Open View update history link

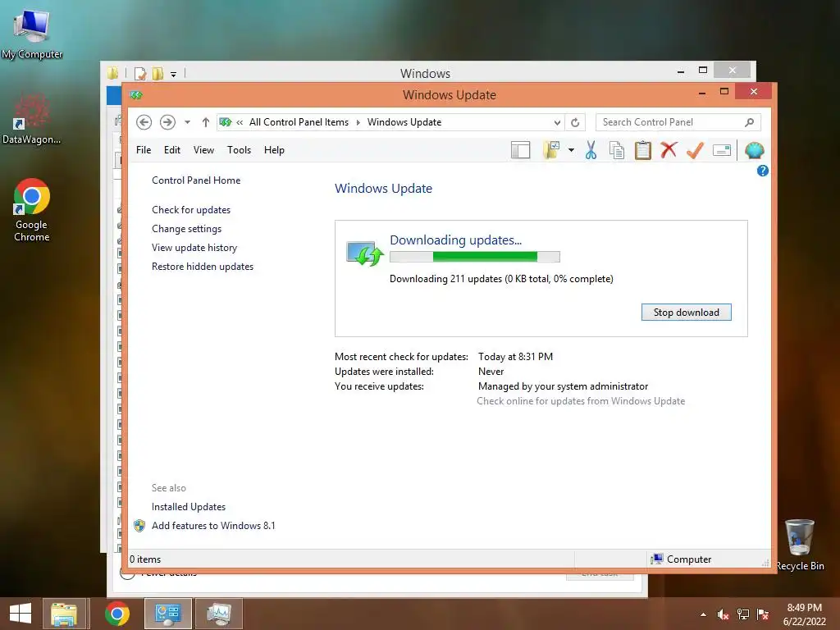pyautogui.click(x=194, y=248)
